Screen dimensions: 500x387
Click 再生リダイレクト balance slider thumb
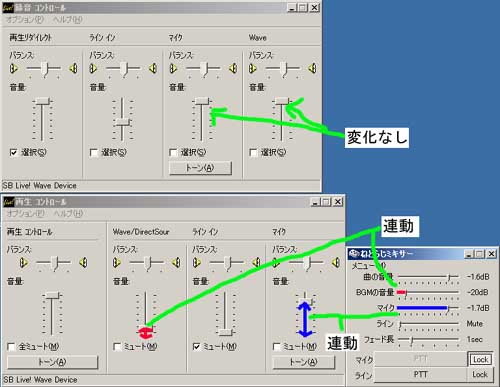pyautogui.click(x=44, y=69)
